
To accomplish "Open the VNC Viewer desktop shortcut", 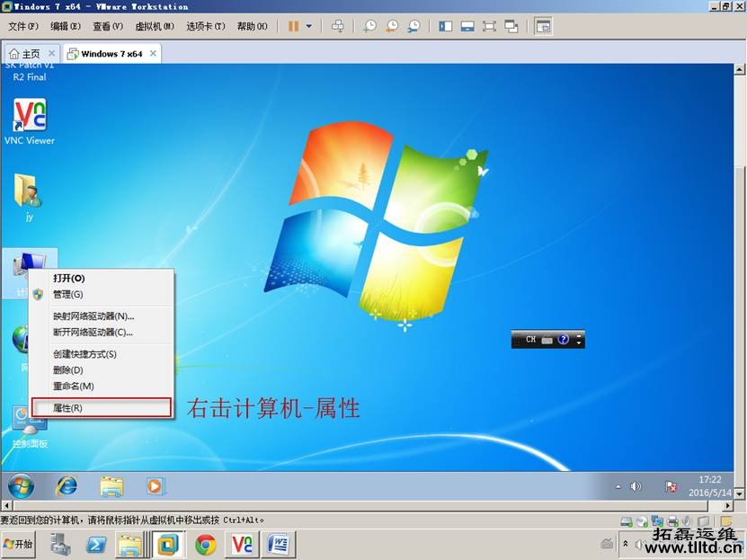I will (30, 121).
